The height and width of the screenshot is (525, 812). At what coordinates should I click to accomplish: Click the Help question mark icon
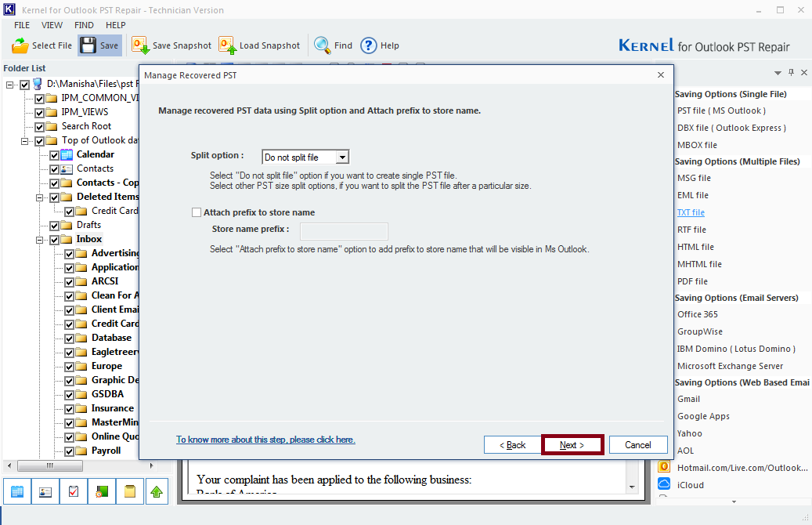click(369, 45)
